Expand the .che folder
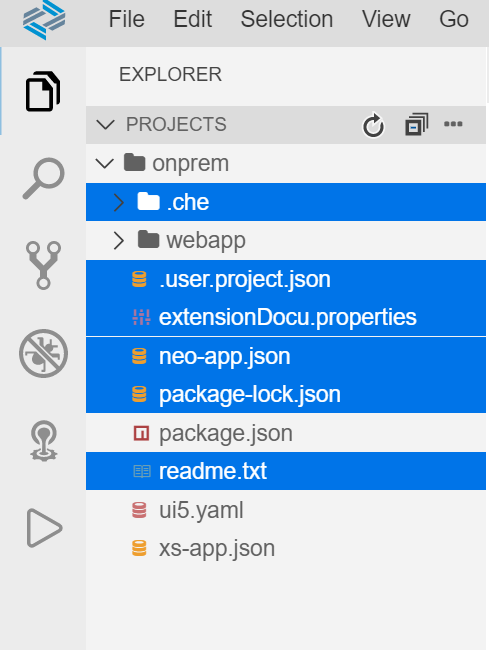Screen dimensions: 489x650 pyautogui.click(x=119, y=202)
